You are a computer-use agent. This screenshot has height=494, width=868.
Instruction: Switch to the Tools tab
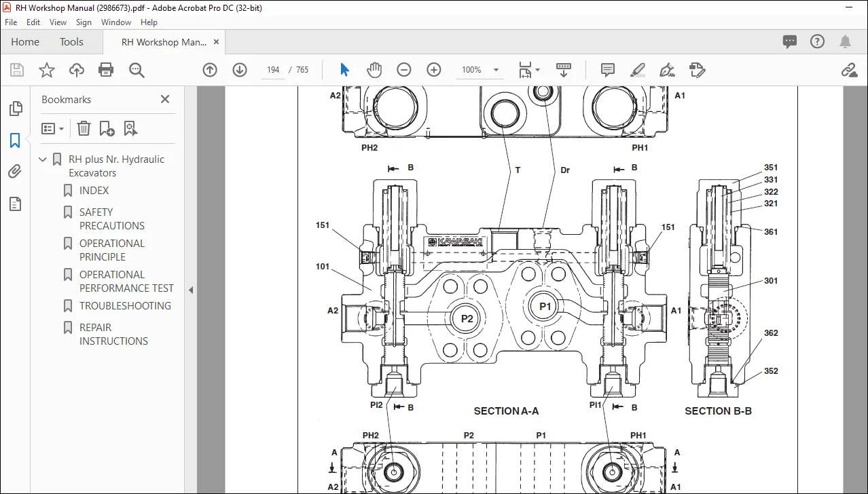coord(71,42)
